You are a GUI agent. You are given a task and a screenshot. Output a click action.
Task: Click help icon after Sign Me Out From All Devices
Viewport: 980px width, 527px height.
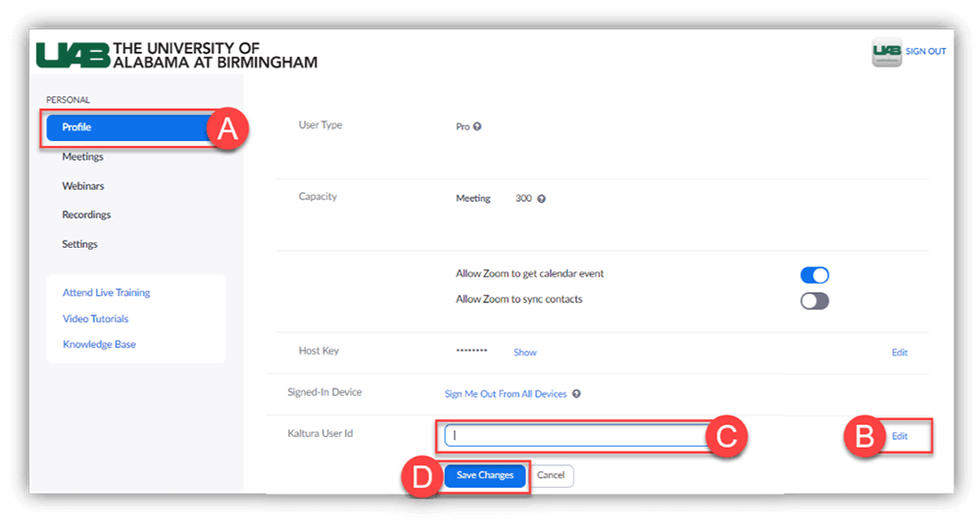pos(576,394)
